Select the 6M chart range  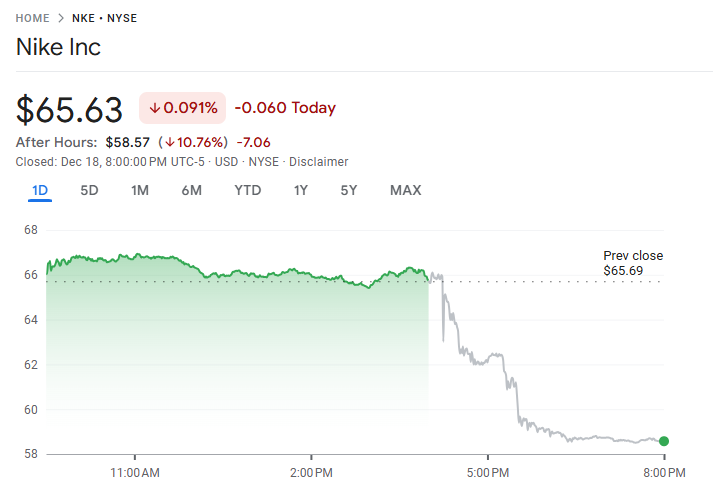click(x=192, y=190)
